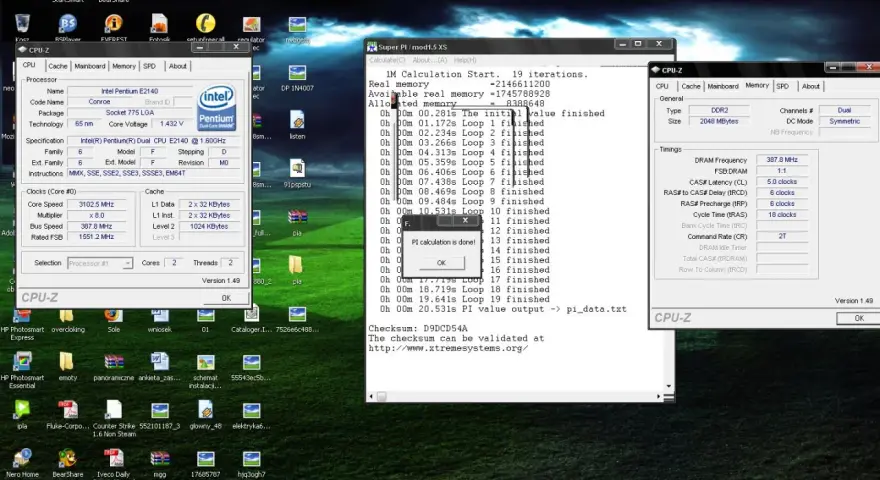Screen dimensions: 880x480
Task: Open the ankieta_zas Word document
Action: pos(159,366)
